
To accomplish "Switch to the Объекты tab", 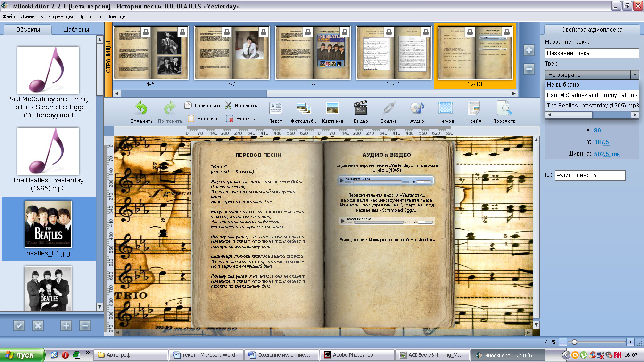I will click(x=28, y=29).
